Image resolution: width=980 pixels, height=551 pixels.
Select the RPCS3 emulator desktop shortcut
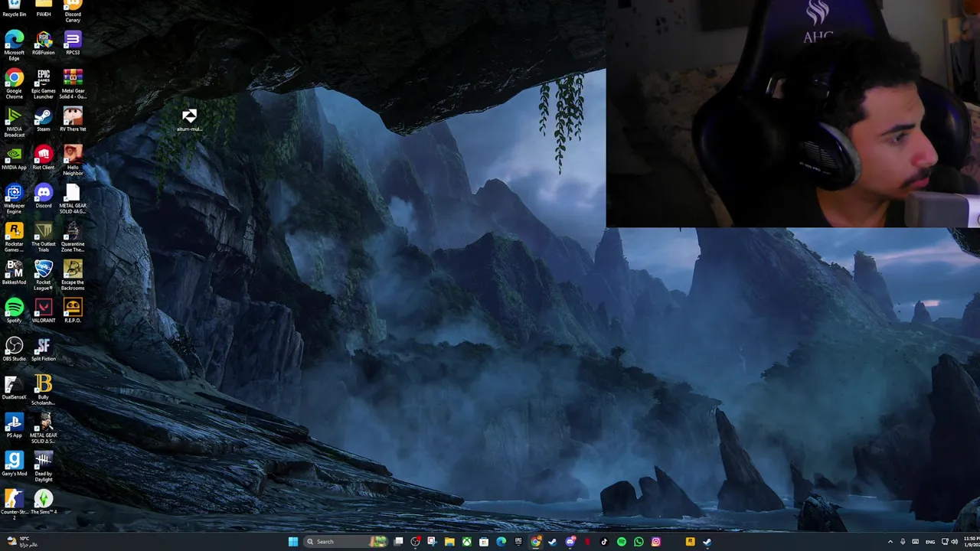coord(73,43)
